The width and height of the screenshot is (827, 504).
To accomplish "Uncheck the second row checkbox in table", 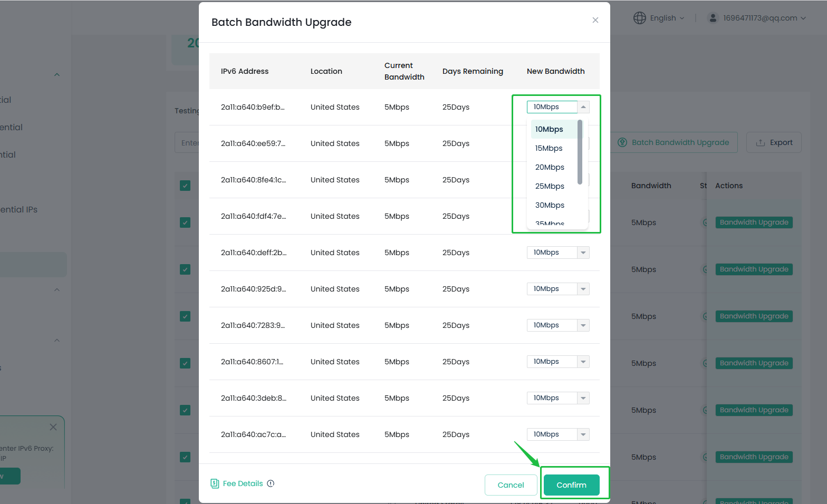I will point(185,269).
